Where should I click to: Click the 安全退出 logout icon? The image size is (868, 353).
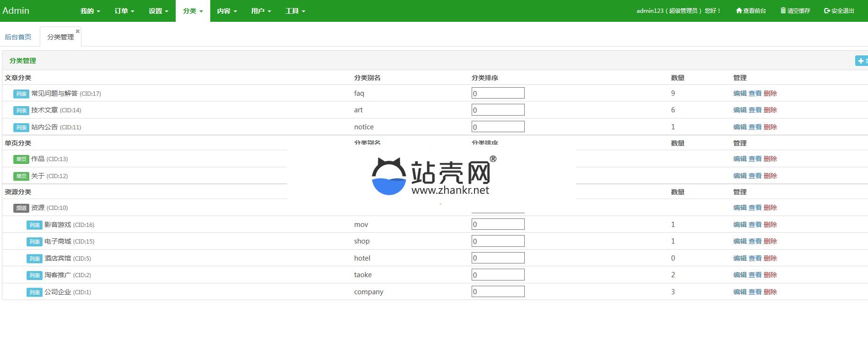coord(827,11)
